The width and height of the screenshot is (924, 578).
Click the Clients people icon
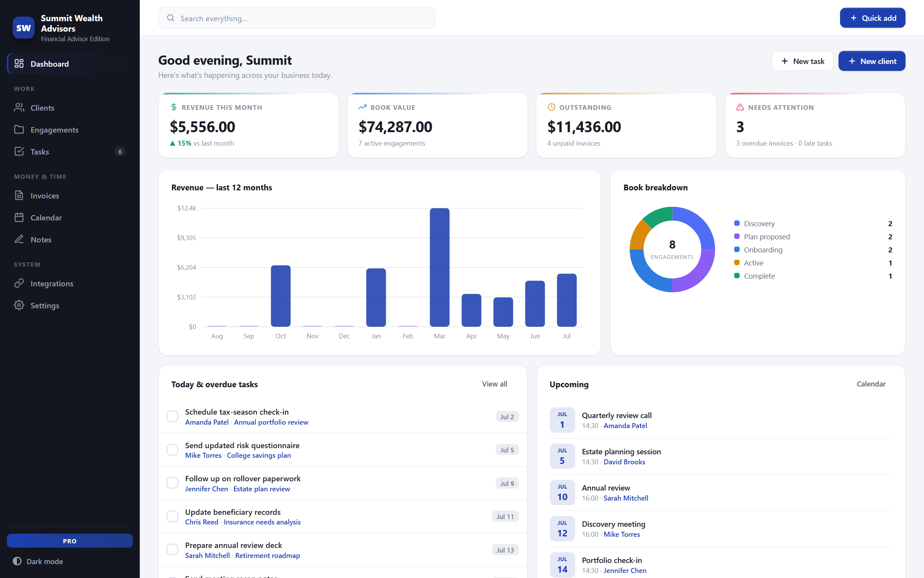[x=19, y=108]
